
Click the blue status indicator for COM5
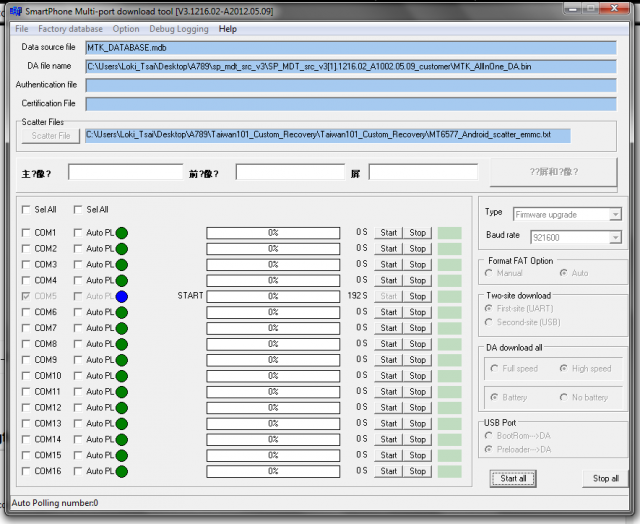(122, 297)
